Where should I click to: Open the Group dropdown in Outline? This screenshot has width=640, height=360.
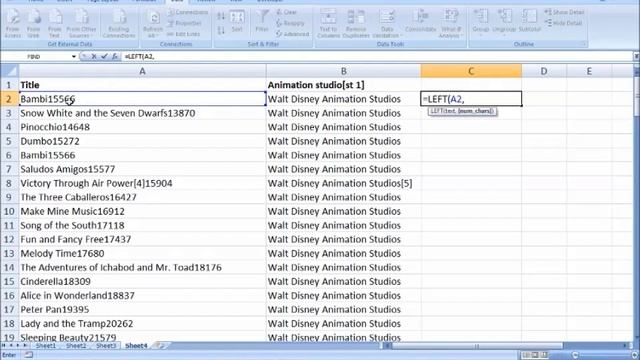(481, 22)
